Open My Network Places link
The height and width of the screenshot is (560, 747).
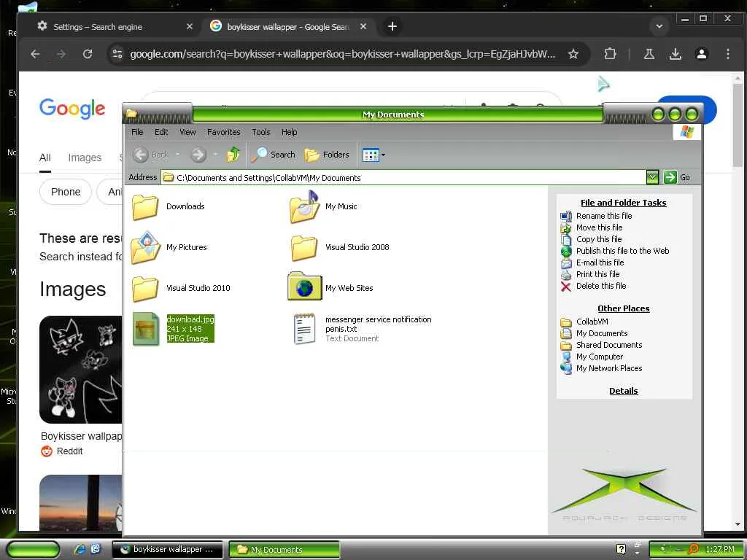pos(609,368)
